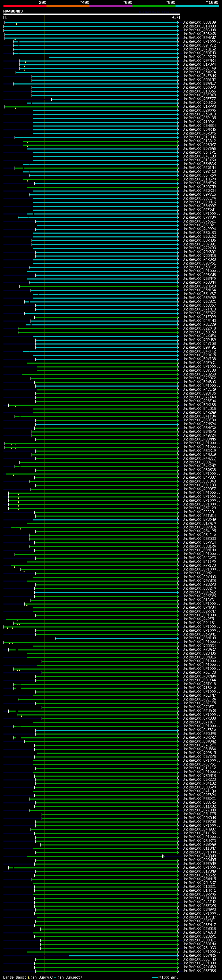Select the UniRef100_Q10G56 label
Image resolution: width=222 pixels, height=980 pixels.
[x=199, y=91]
